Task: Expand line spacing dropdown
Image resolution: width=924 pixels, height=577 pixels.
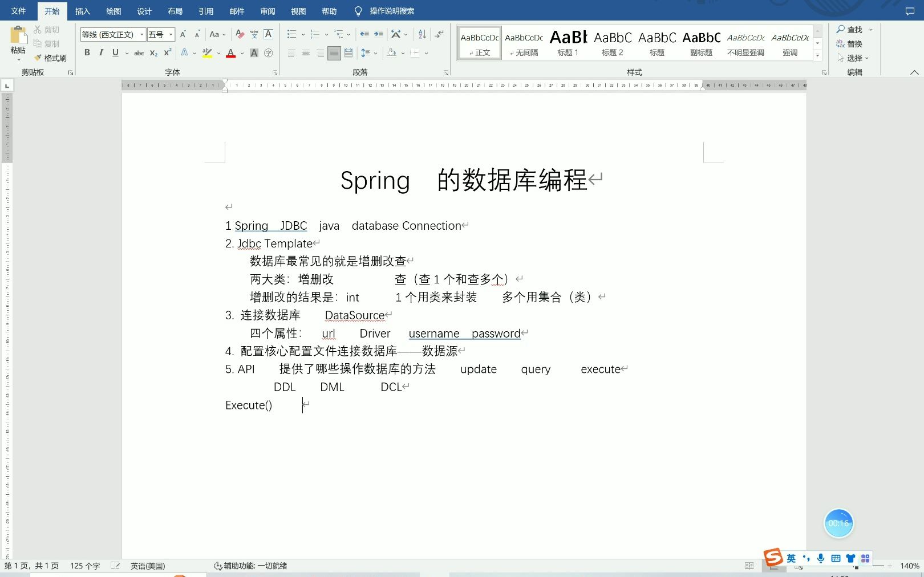Action: [x=375, y=52]
